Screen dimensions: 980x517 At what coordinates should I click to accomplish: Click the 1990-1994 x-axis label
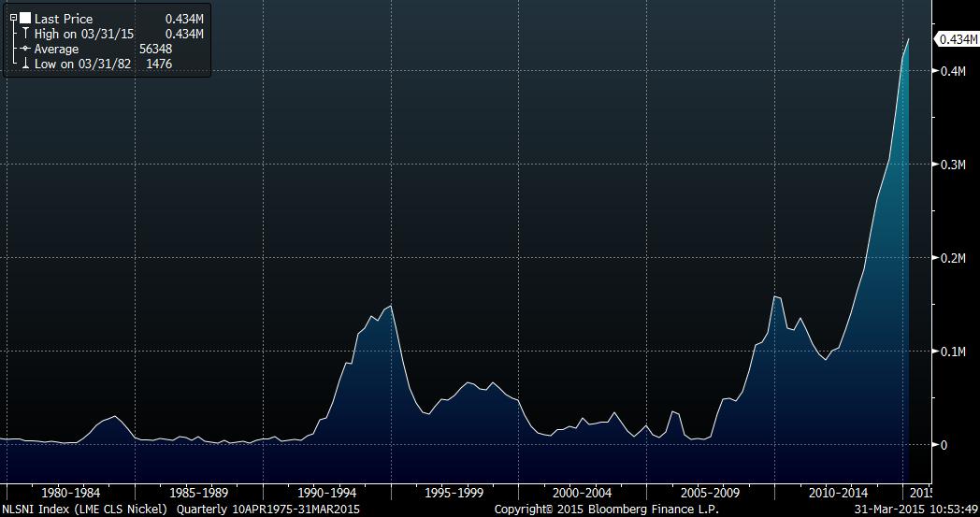click(327, 493)
